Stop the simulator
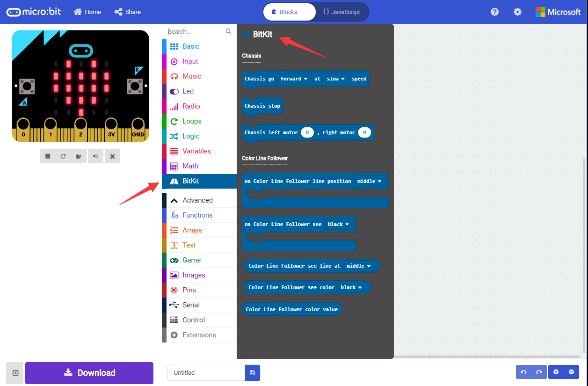Image resolution: width=588 pixels, height=386 pixels. (48, 156)
